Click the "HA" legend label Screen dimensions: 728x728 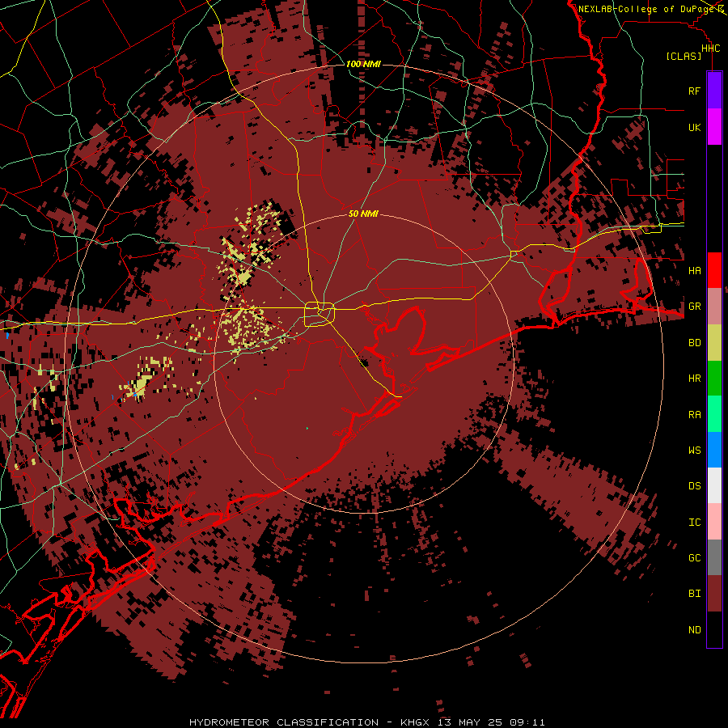[x=694, y=270]
